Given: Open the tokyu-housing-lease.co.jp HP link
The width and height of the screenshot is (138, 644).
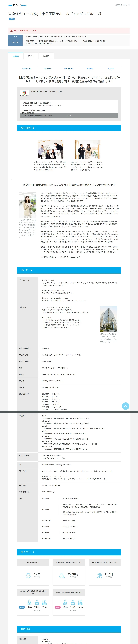Looking at the screenshot, I should coord(56,465).
